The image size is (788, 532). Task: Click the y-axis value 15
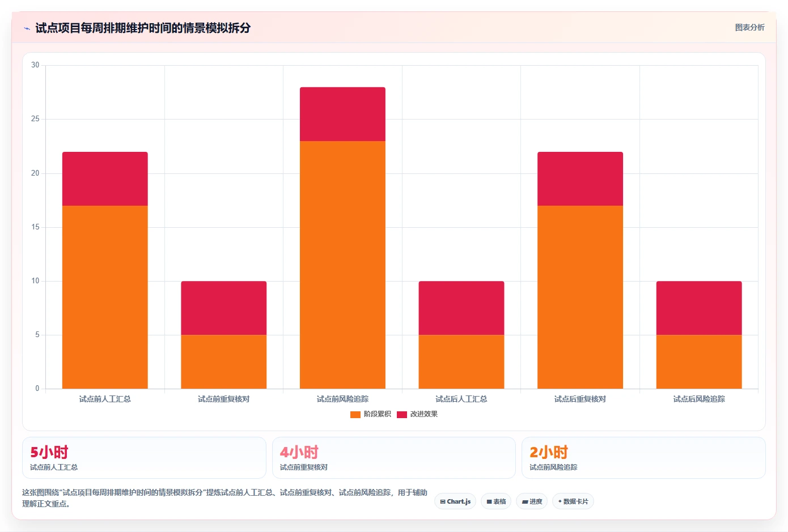click(x=35, y=227)
